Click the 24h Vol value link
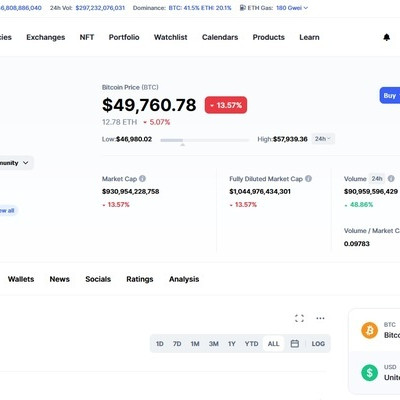The height and width of the screenshot is (400, 400). pyautogui.click(x=100, y=8)
